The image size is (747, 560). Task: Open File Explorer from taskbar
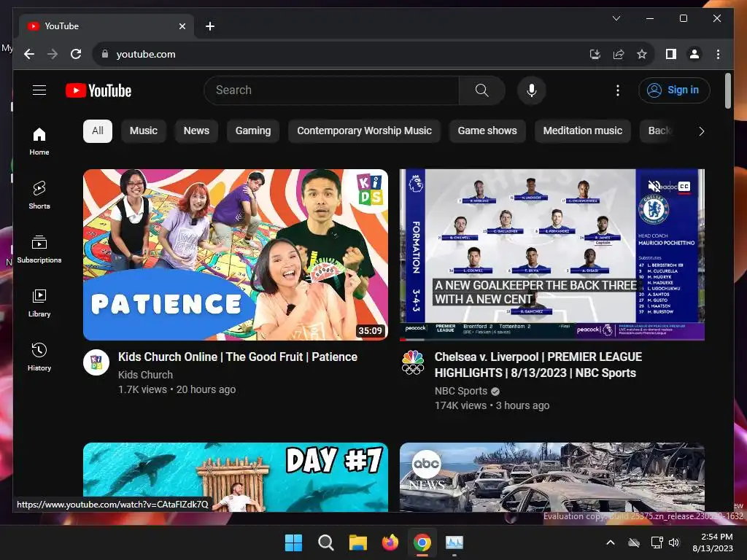pos(357,542)
